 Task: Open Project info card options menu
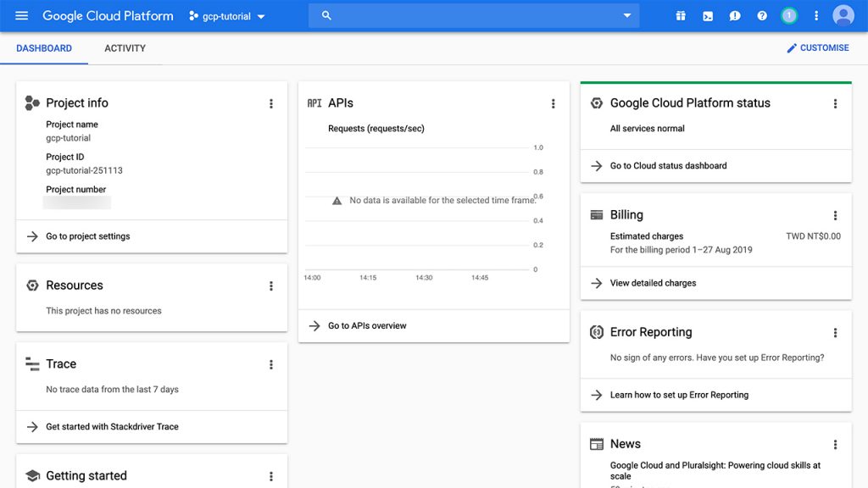270,103
